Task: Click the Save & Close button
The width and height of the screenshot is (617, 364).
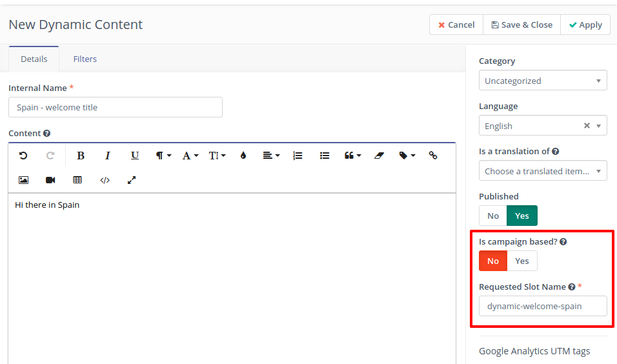Action: (521, 25)
